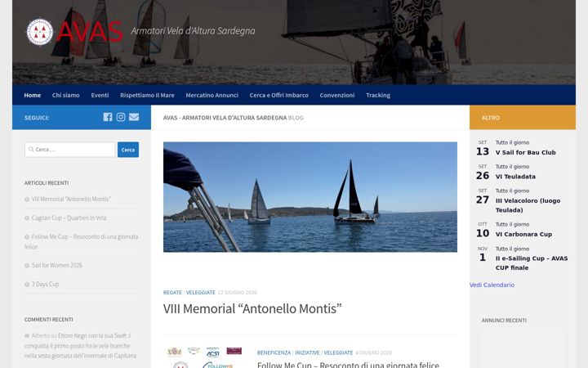
Task: Click the COMMENTI RECENTI heading
Action: click(x=49, y=320)
